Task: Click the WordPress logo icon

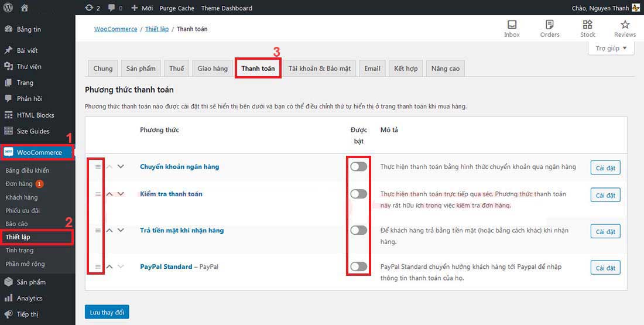Action: [8, 8]
